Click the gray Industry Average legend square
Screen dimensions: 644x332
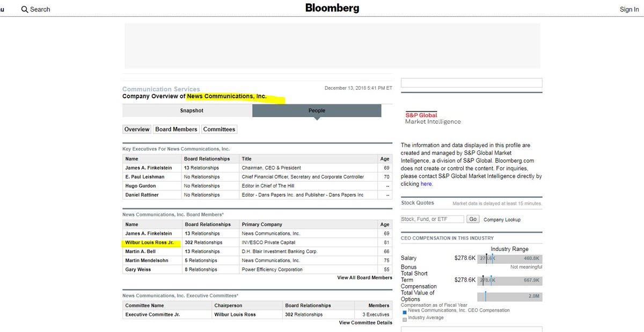[x=405, y=319]
